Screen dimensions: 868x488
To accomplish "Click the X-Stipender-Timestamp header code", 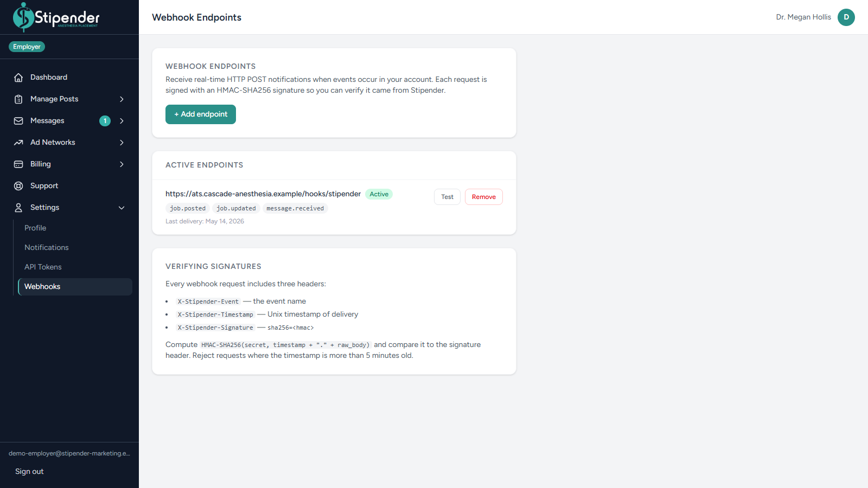I will (x=215, y=314).
